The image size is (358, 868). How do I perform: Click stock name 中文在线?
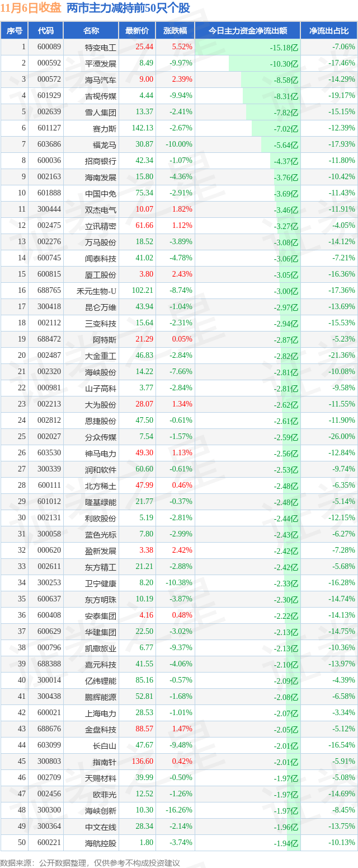pos(101,827)
